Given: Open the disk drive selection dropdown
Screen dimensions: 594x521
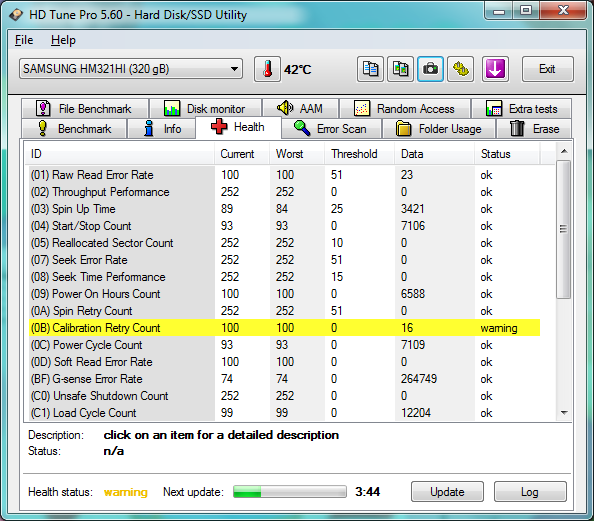Looking at the screenshot, I should coord(131,69).
